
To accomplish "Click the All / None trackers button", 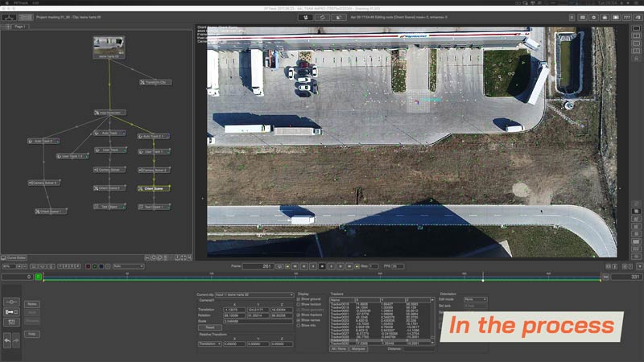I will pyautogui.click(x=339, y=348).
